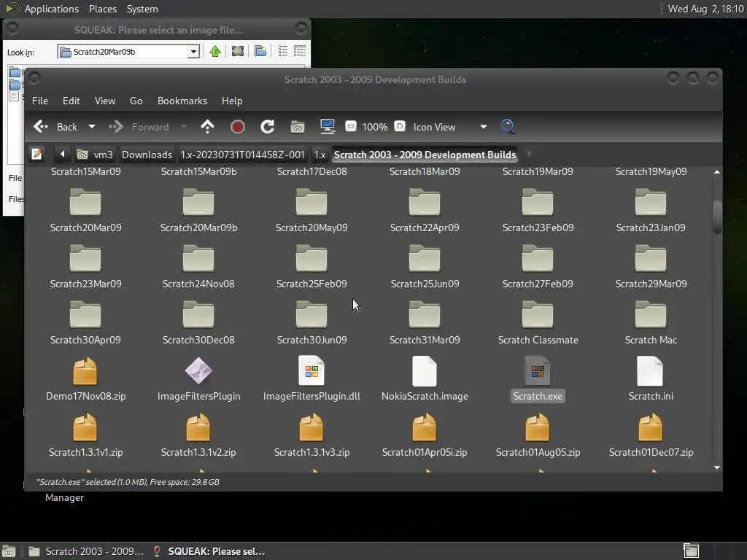
Task: Select the Scratch Mac folder
Action: coord(650,322)
